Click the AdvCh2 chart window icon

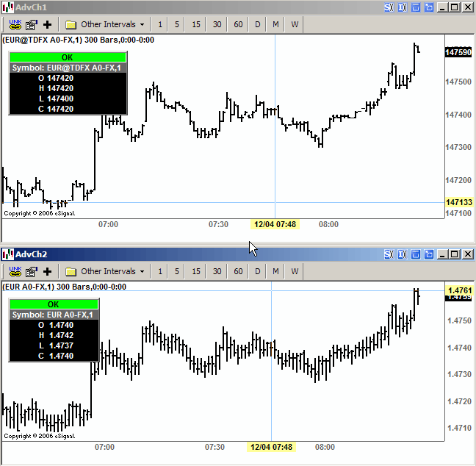point(8,254)
